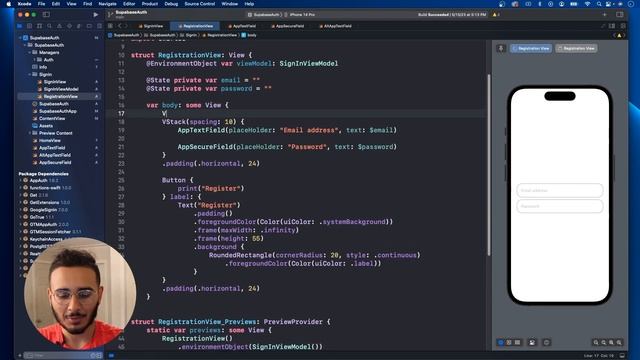Select the second Registration View preview button
Image resolution: width=640 pixels, height=360 pixels.
[x=576, y=48]
